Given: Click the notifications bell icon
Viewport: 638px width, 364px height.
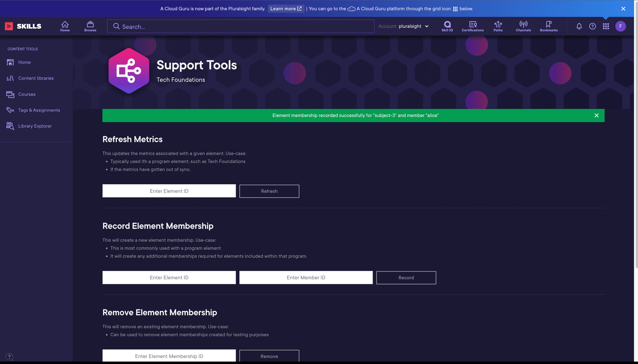Looking at the screenshot, I should (579, 26).
